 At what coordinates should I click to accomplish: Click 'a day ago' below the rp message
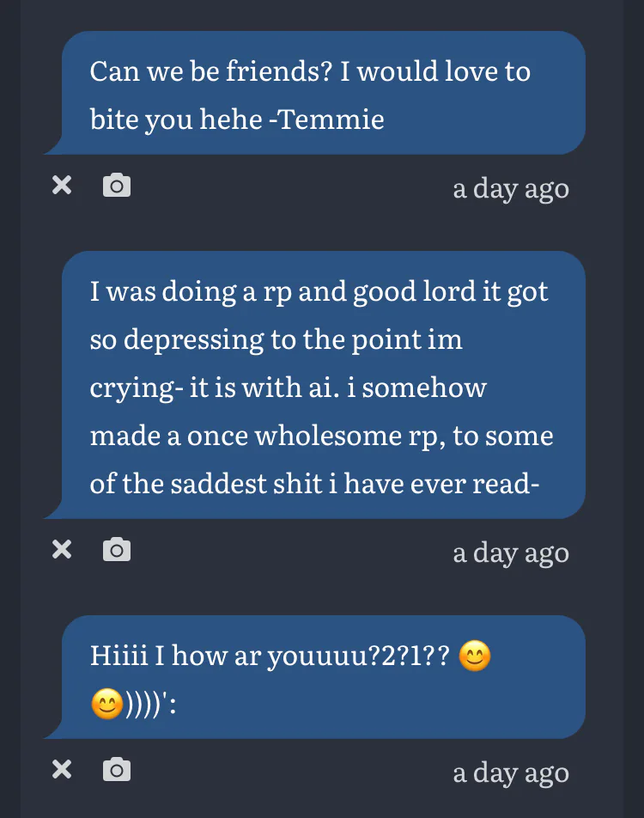tap(511, 552)
